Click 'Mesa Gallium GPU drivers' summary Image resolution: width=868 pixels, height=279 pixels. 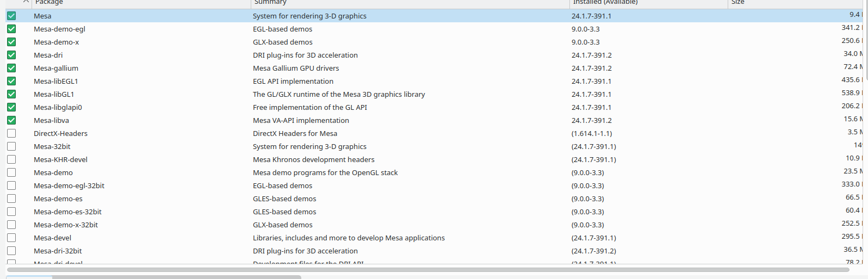(x=296, y=68)
